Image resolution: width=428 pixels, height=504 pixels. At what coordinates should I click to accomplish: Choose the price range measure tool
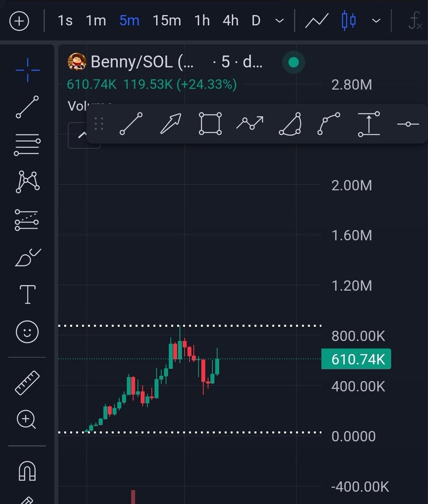tap(369, 124)
